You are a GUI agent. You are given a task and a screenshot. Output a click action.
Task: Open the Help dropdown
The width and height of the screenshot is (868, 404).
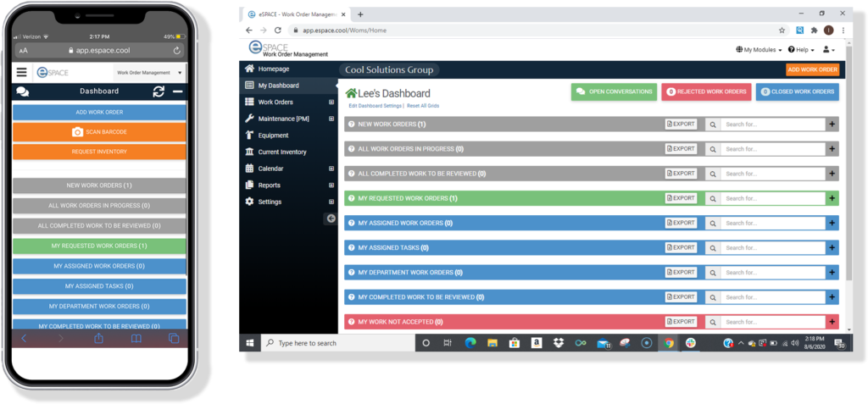[801, 50]
